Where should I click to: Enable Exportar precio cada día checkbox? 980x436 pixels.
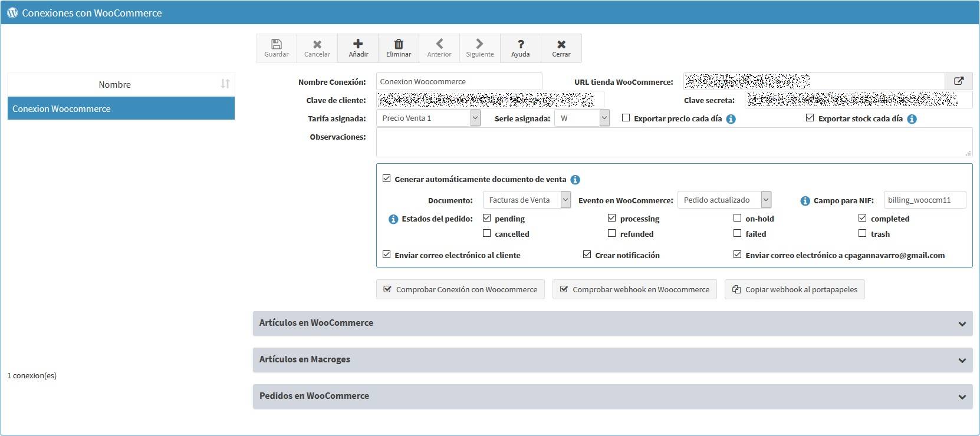pos(626,118)
